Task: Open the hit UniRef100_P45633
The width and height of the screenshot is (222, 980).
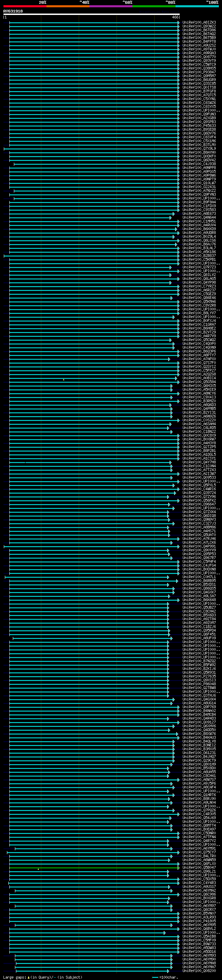Action: 199,125
